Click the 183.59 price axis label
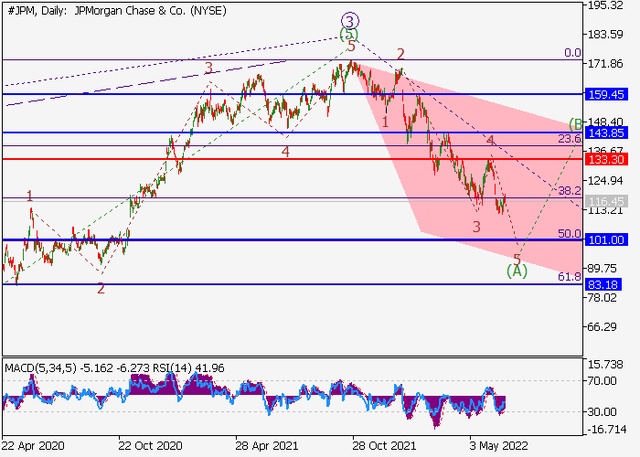Viewport: 640px width, 457px height. [606, 35]
